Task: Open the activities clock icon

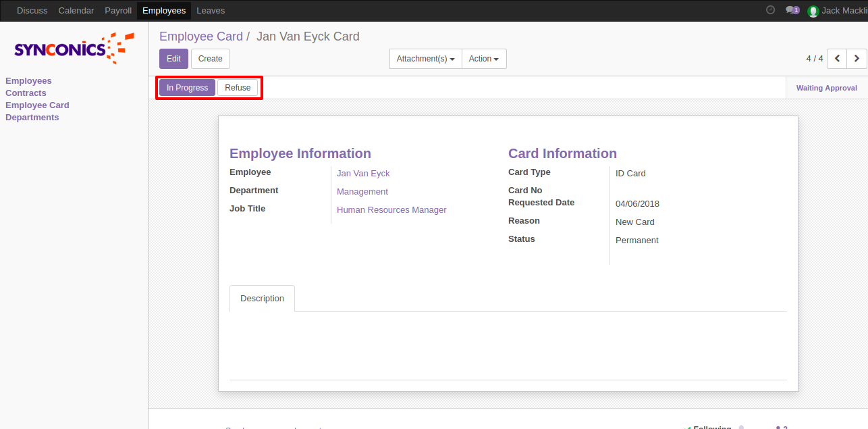Action: pyautogui.click(x=770, y=10)
